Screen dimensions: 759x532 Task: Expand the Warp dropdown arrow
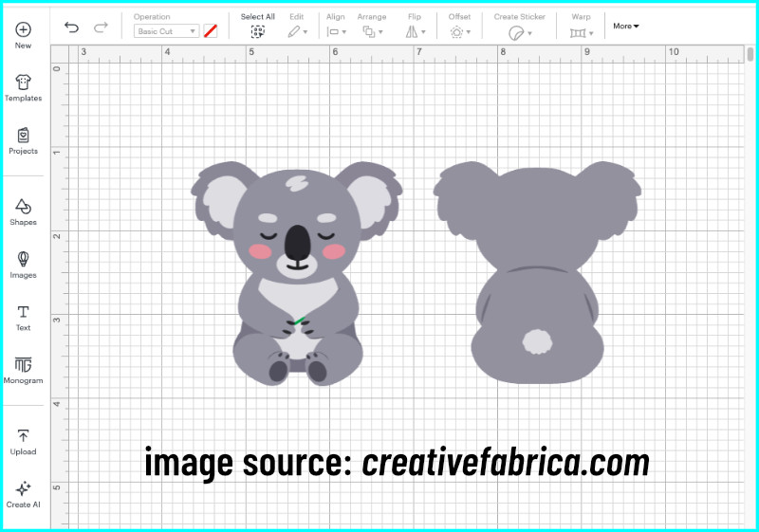[591, 33]
